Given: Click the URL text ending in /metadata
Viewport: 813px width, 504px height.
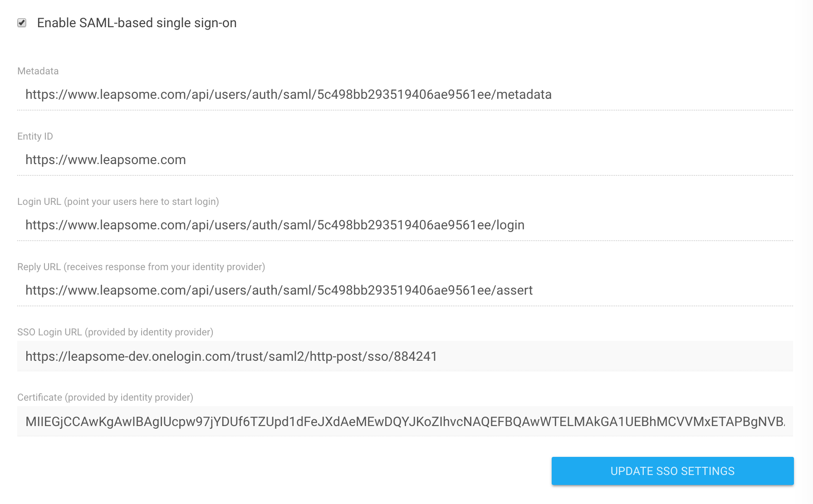Looking at the screenshot, I should (289, 94).
